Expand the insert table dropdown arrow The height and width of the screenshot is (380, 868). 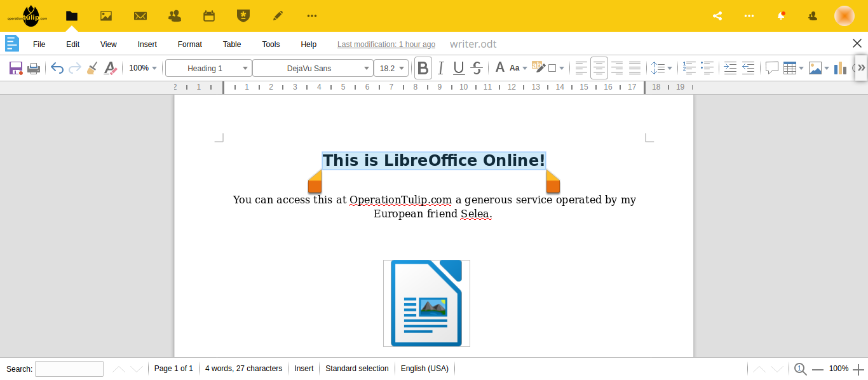[801, 68]
